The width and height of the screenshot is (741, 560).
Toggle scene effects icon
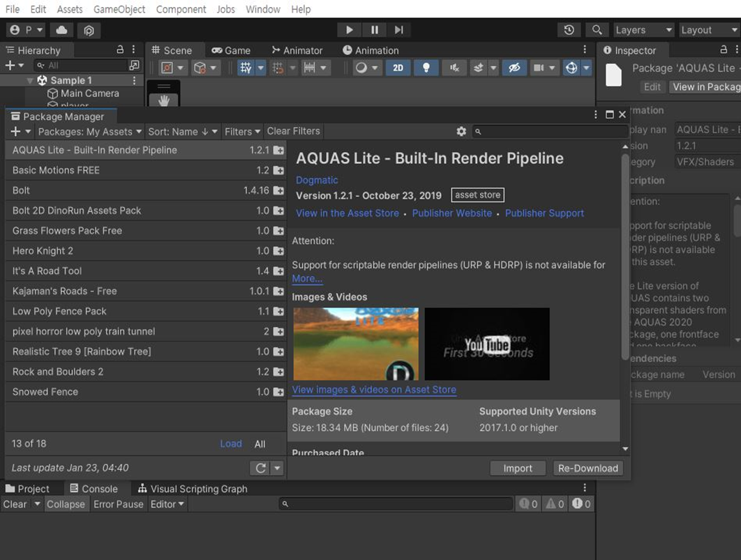tap(478, 68)
